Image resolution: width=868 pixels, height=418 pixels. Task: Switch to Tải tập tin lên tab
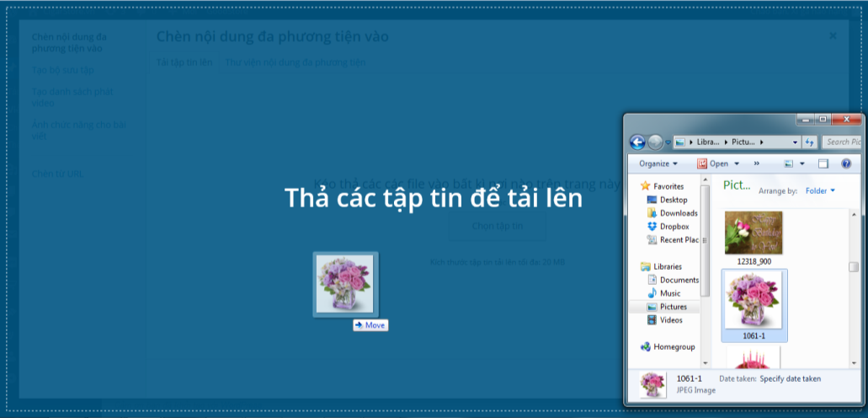tap(184, 62)
